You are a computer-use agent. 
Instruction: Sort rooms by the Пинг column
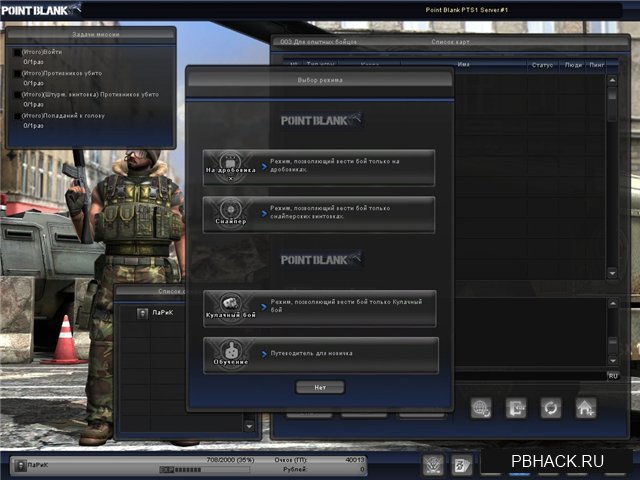pos(597,65)
